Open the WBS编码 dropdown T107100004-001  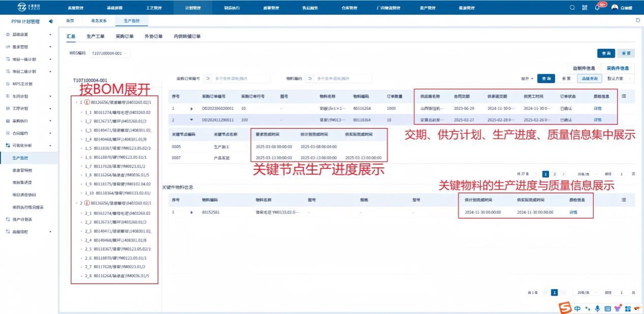tap(110, 53)
